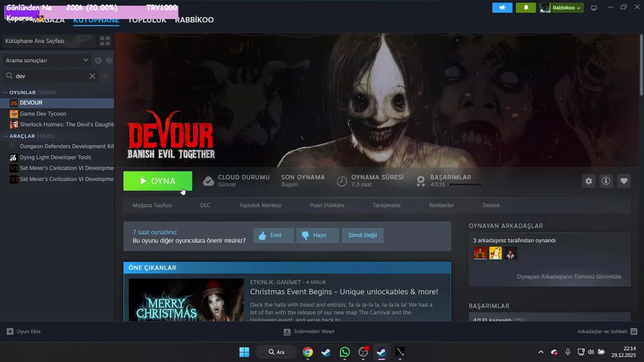The image size is (644, 362).
Task: Select Dungeon Defenders Development Kit
Action: pos(57,146)
